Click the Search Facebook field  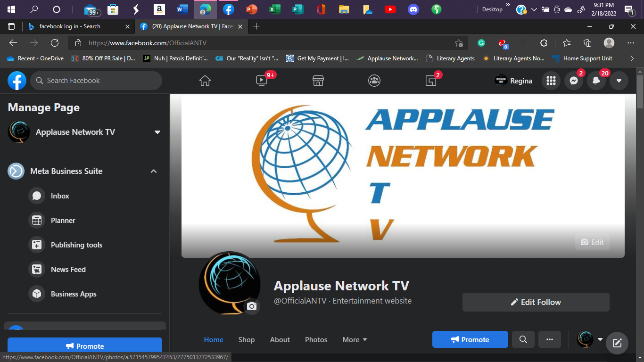tap(96, 81)
